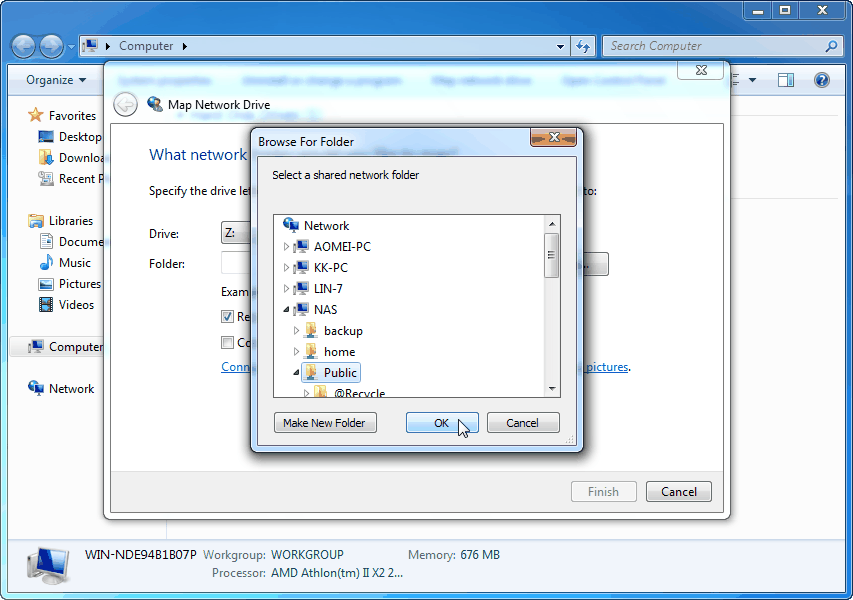Open the Help question mark icon
The height and width of the screenshot is (600, 853).
822,79
